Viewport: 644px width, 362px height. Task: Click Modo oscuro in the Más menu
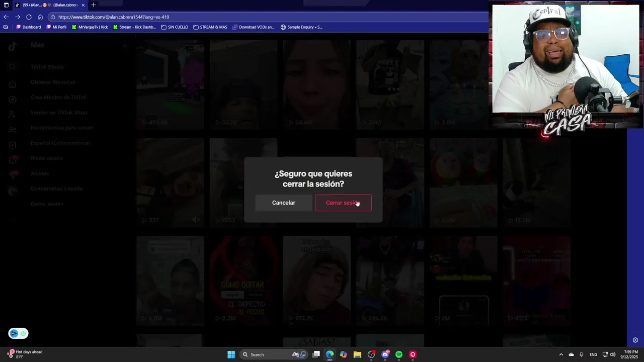click(x=47, y=158)
